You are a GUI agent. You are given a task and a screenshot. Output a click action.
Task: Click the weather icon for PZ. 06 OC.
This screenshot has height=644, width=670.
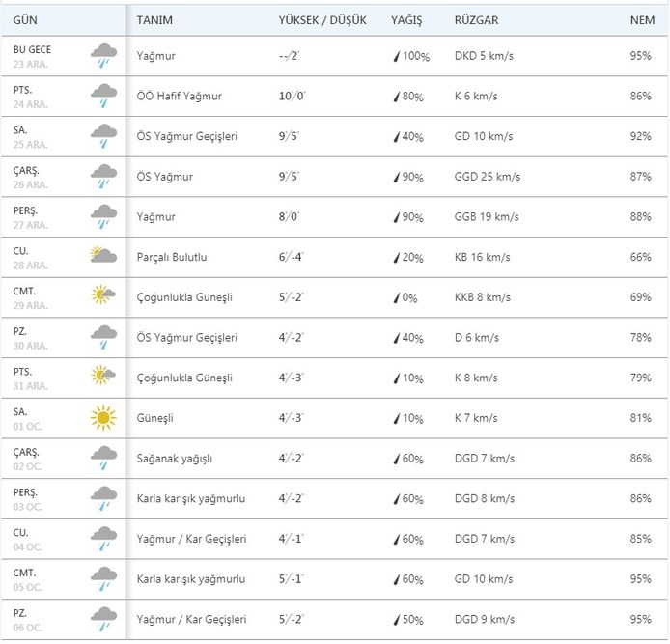coord(103,619)
